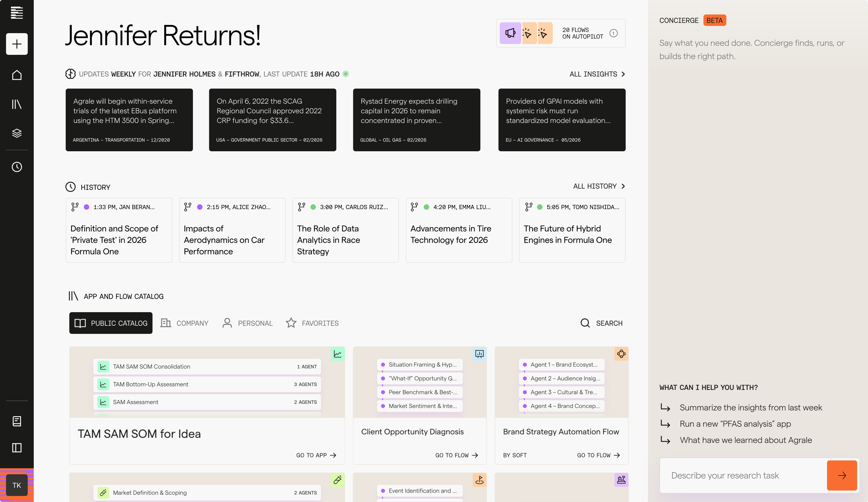868x502 pixels.
Task: Click the striped logo icon in sidebar
Action: click(17, 13)
